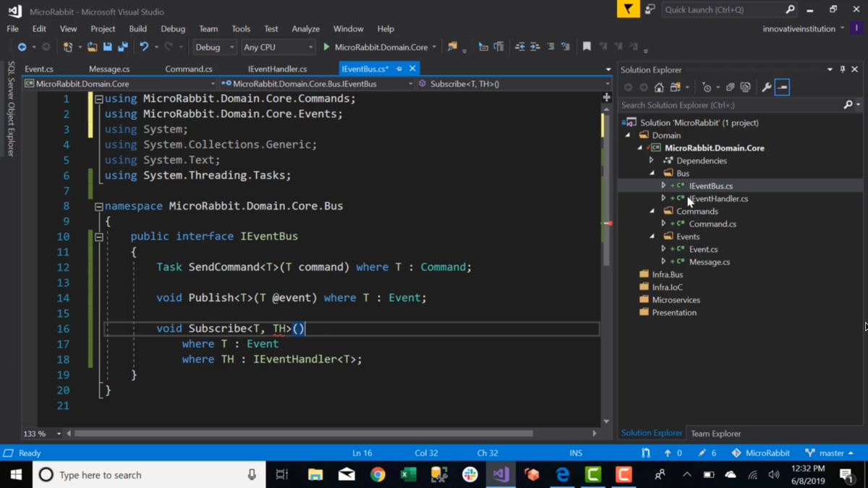Toggle auto-hide pin on Solution Explorer panel

click(x=842, y=69)
